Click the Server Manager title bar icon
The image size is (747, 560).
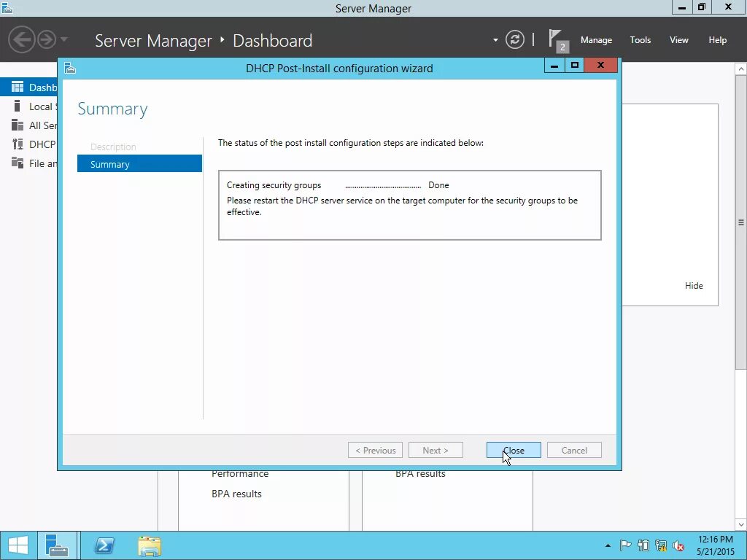coord(7,7)
